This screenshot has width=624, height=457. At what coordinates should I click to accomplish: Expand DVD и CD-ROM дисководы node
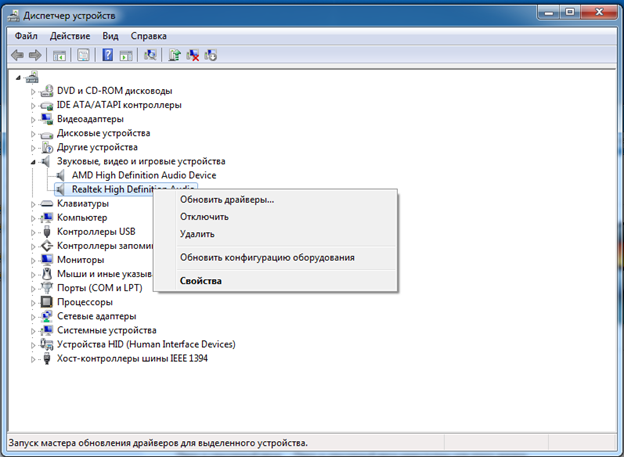[33, 91]
